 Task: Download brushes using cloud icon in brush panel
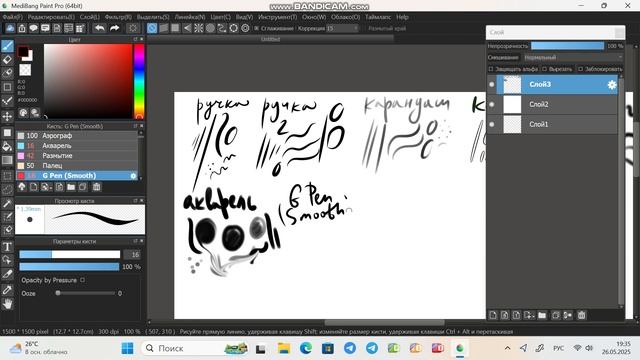click(22, 187)
